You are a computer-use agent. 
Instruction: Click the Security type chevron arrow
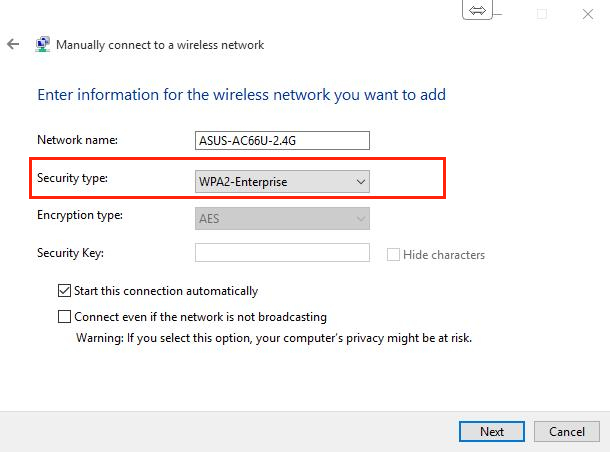click(x=361, y=182)
